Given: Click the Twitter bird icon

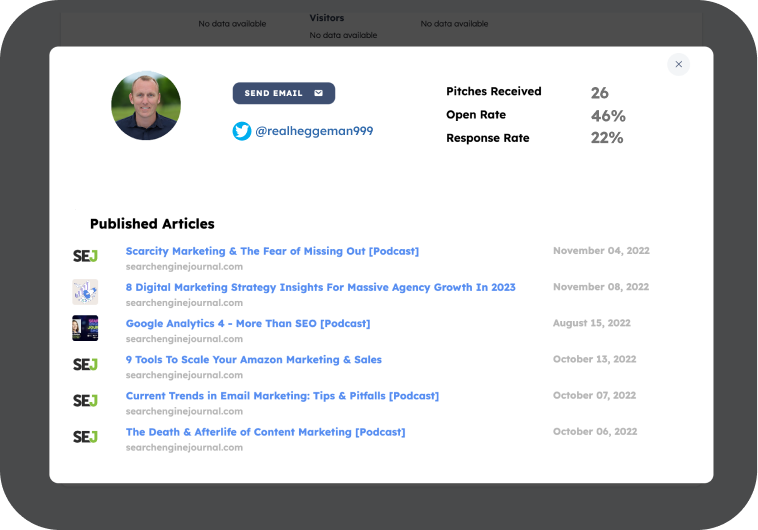Looking at the screenshot, I should tap(242, 131).
